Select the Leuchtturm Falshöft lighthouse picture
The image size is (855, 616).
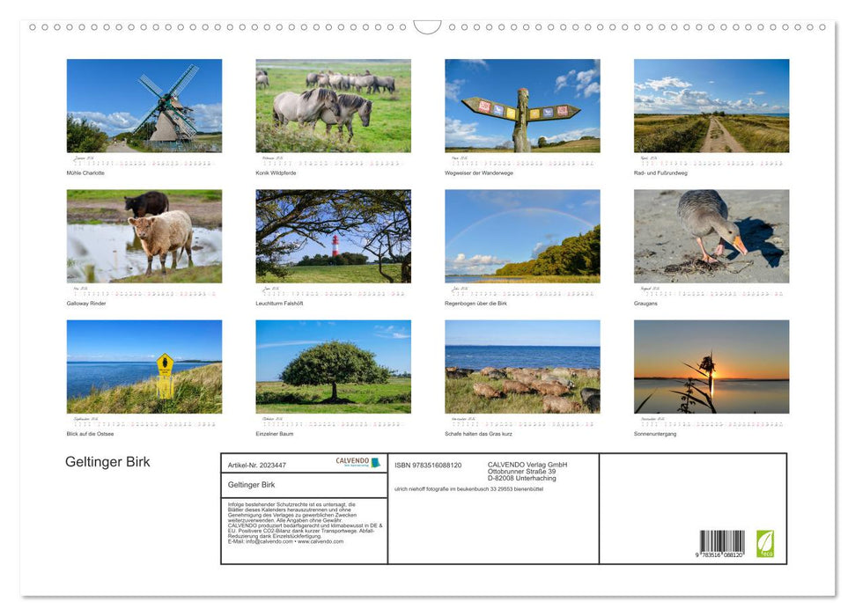point(333,235)
